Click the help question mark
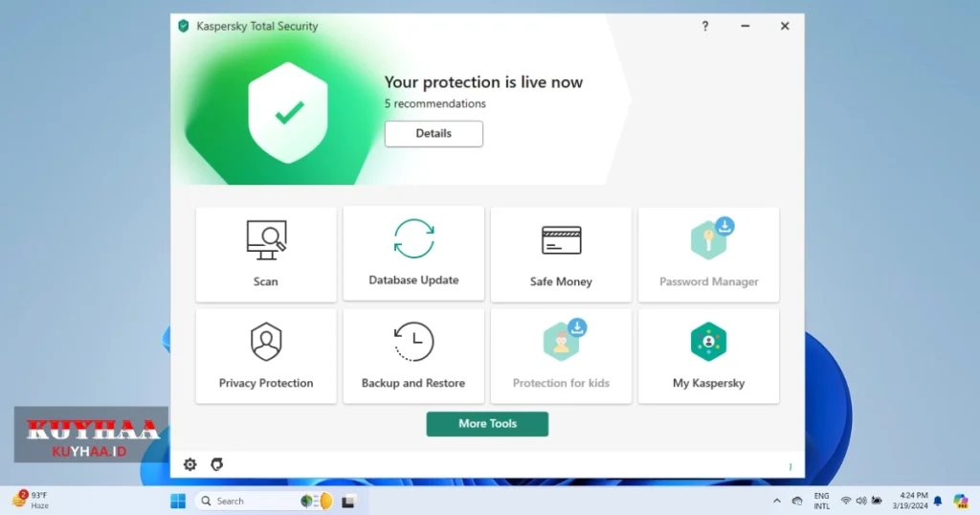Viewport: 980px width, 515px height. (x=705, y=26)
